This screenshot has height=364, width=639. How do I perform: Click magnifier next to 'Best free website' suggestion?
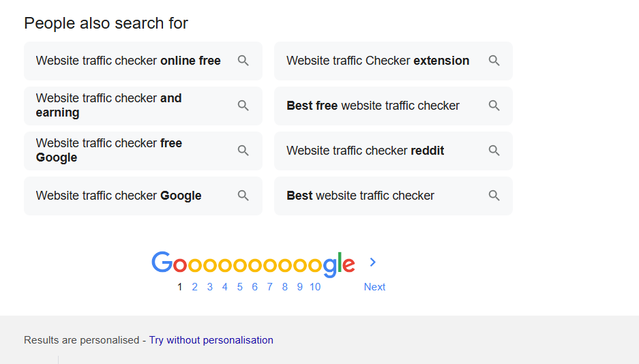pyautogui.click(x=494, y=106)
